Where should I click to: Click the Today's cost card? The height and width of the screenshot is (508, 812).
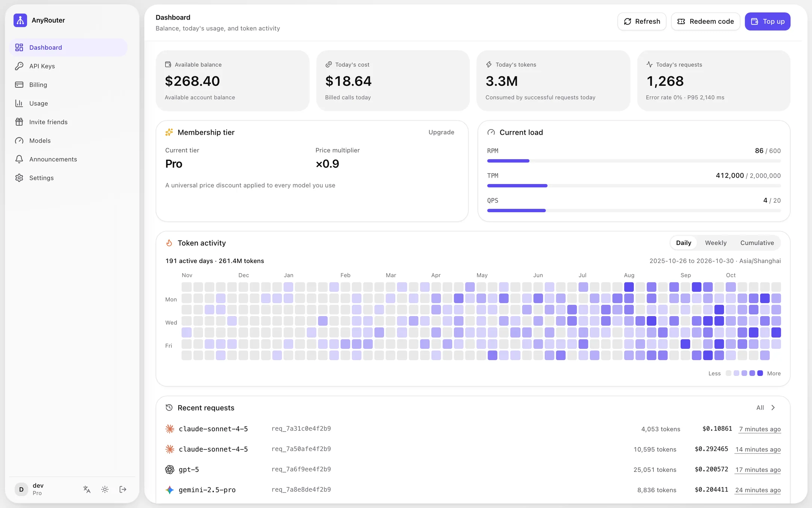point(393,81)
